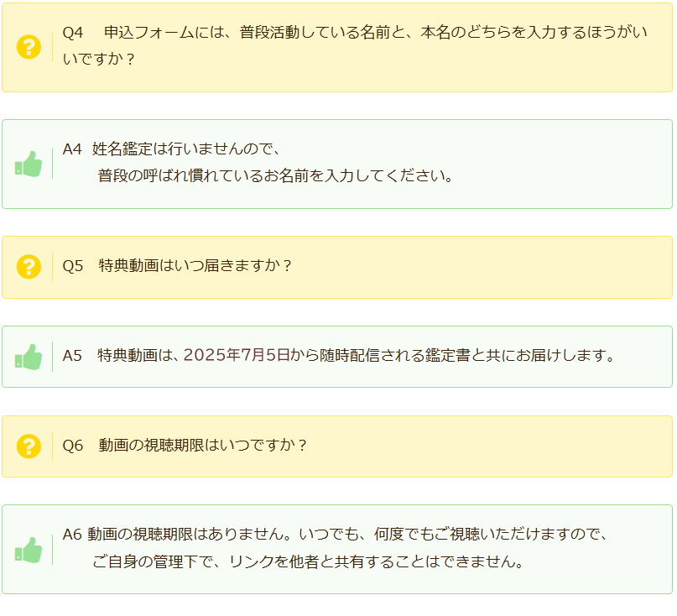
Task: Click the "Q6" label text
Action: [73, 446]
